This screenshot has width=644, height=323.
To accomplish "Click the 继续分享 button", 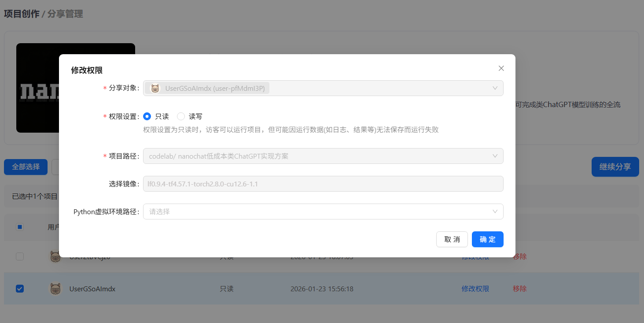I will tap(615, 167).
